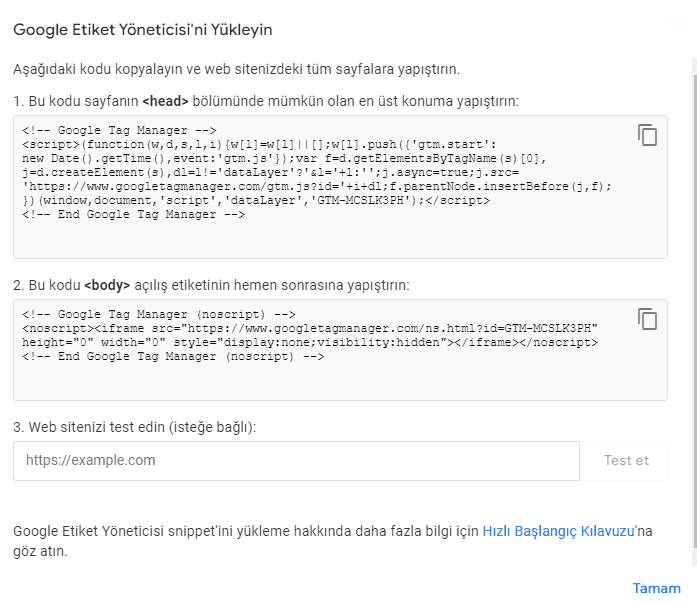Open the Hızlı Başlangıç Kılavuzu link

click(x=558, y=531)
